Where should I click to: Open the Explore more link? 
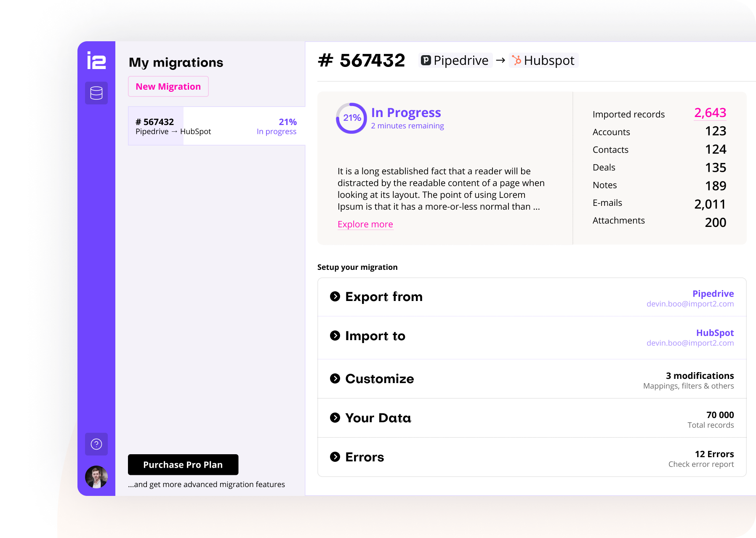365,224
